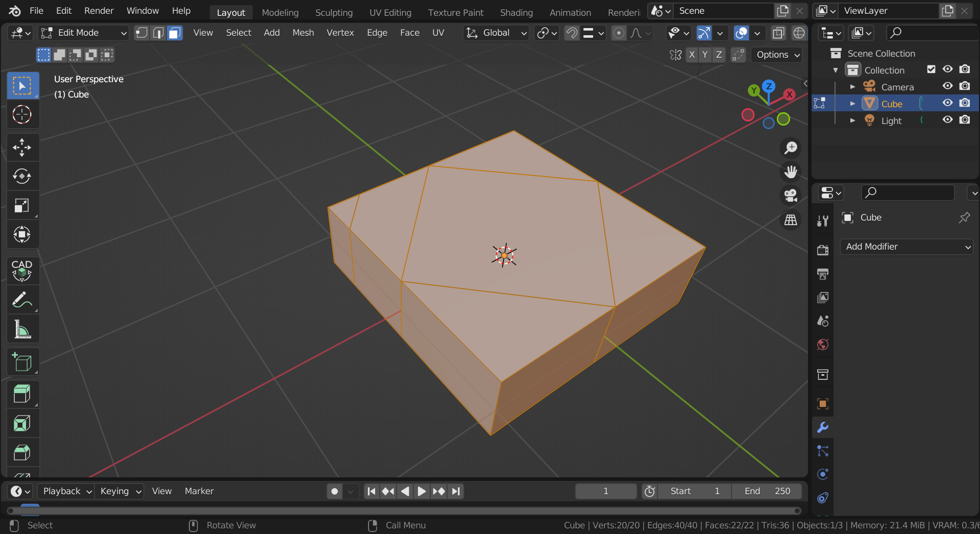Click the pan view hand icon
Image resolution: width=980 pixels, height=534 pixels.
(791, 172)
